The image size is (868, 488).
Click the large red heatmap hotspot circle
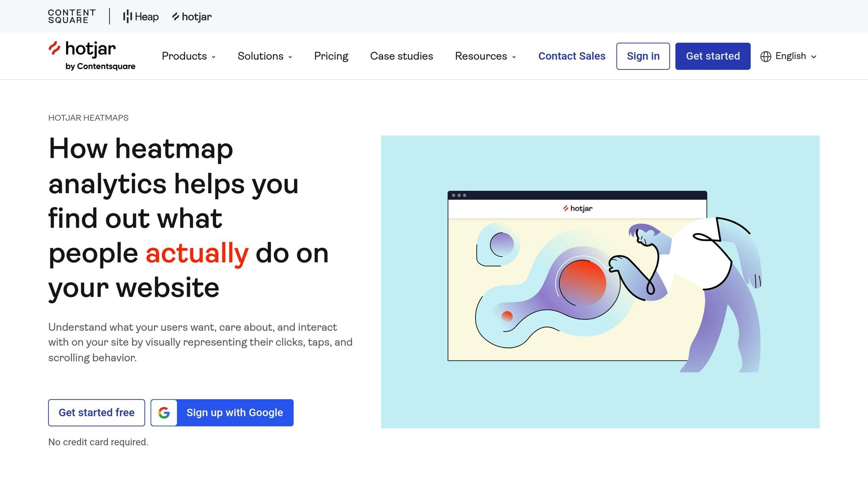582,283
